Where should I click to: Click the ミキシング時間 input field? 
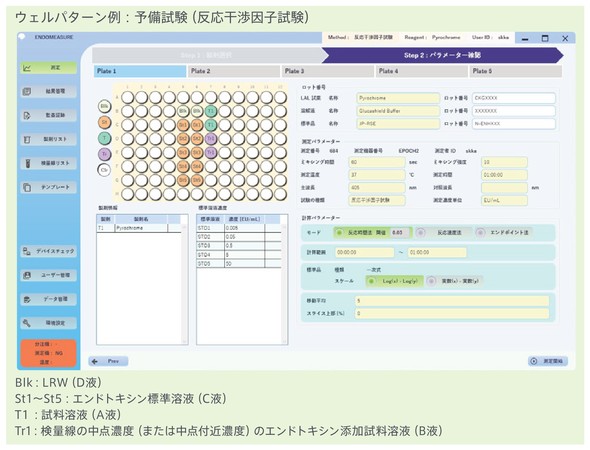click(x=377, y=163)
